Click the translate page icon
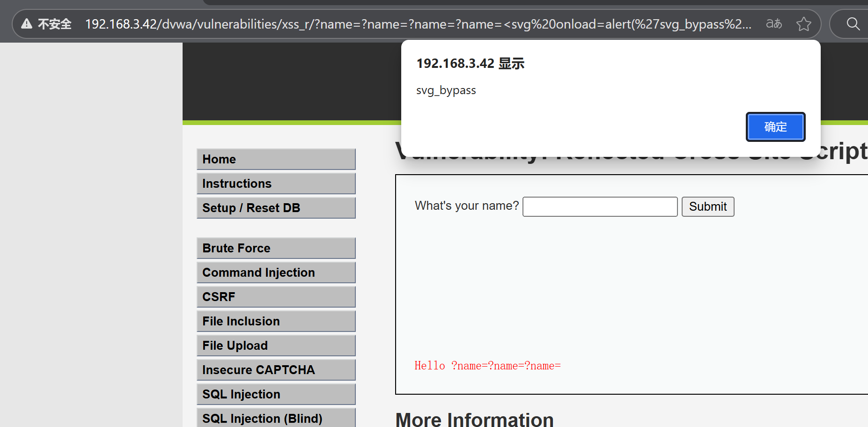 [x=774, y=23]
